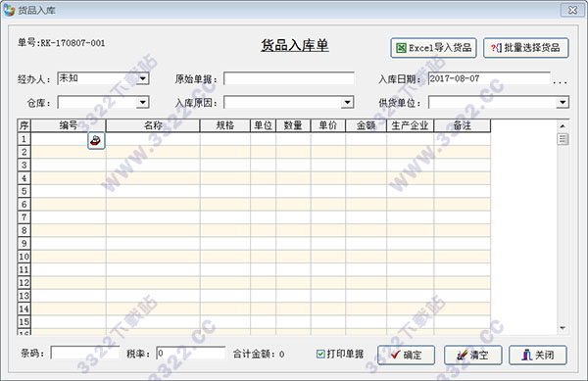This screenshot has width=588, height=381.
Task: Open the 仓库 dropdown list
Action: pyautogui.click(x=142, y=102)
